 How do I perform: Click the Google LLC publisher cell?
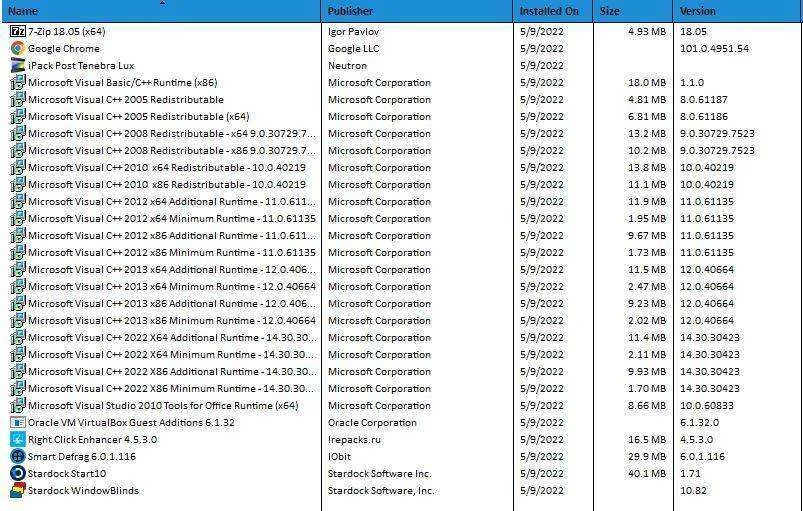353,49
